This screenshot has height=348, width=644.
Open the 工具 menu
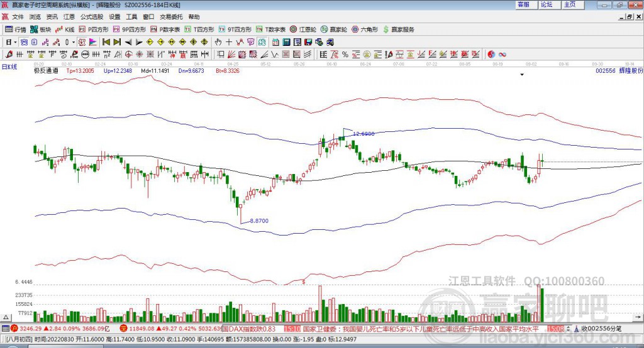point(131,17)
